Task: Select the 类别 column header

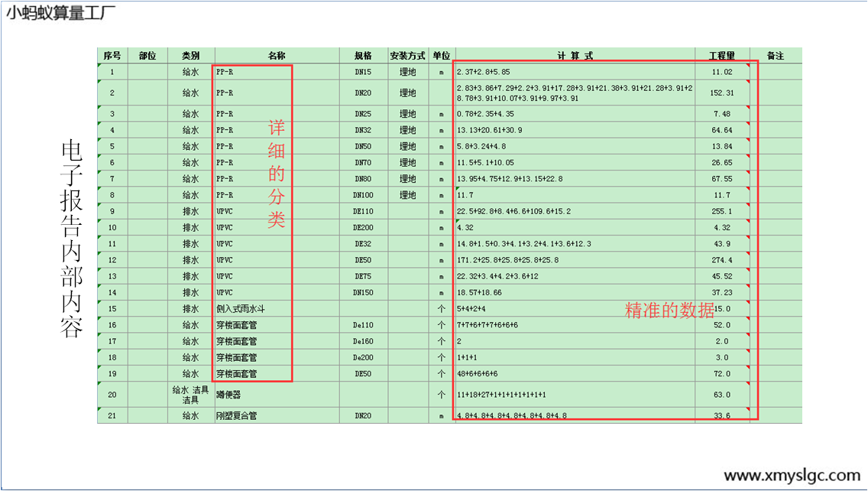Action: 190,56
